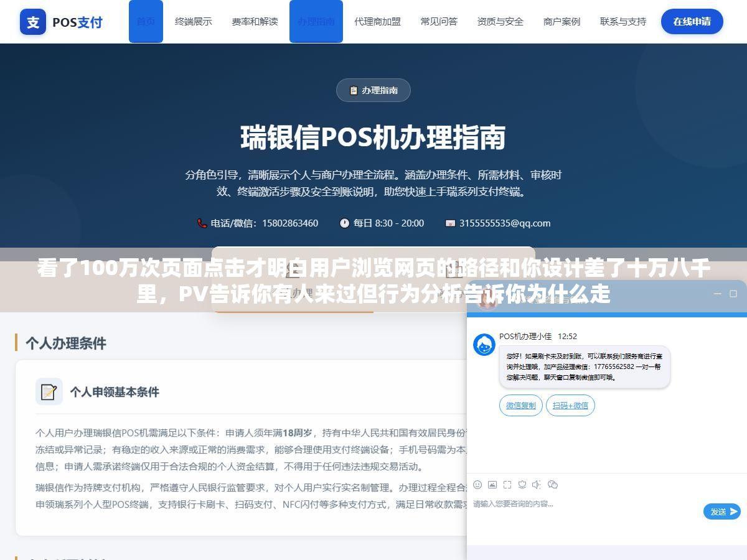Open 联系与支持 in navigation

623,21
